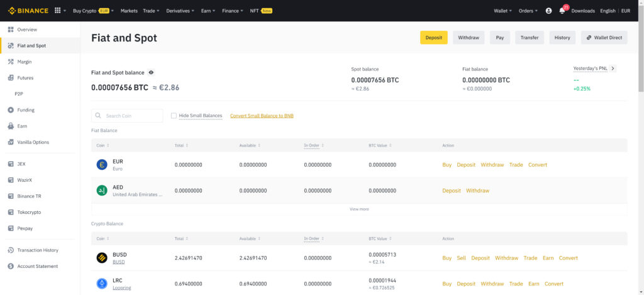
Task: Click the LRC Loopring coin icon
Action: point(102,284)
